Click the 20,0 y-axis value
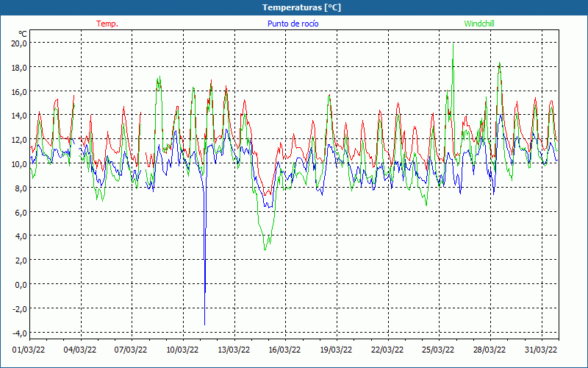 [19, 43]
